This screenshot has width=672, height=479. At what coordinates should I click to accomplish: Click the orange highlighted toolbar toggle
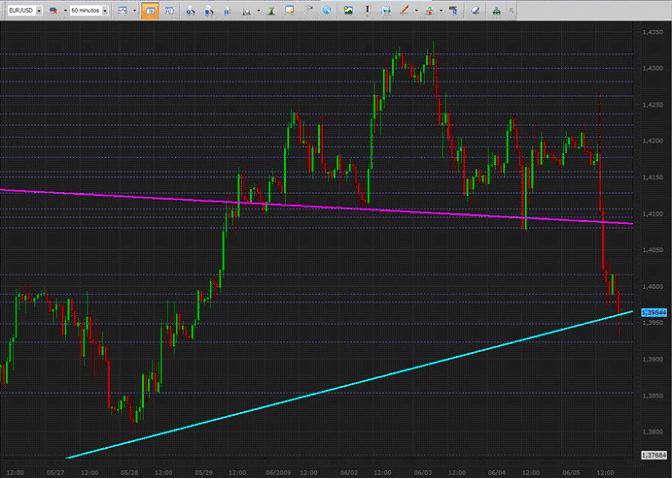pyautogui.click(x=150, y=10)
